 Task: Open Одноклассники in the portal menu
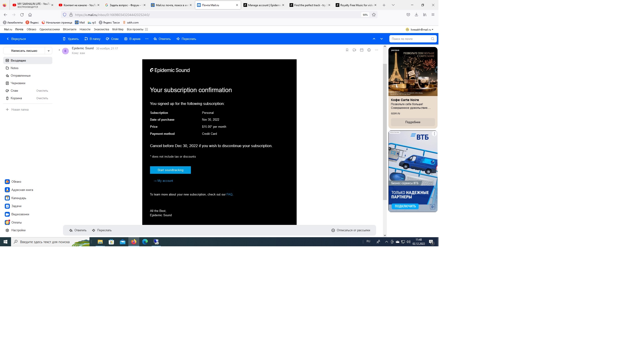50,29
